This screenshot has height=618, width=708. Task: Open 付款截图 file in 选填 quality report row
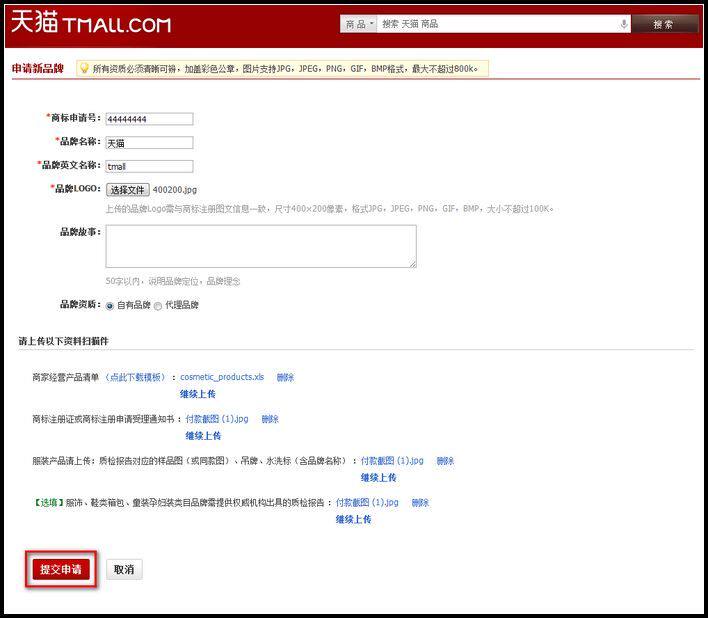click(x=367, y=502)
